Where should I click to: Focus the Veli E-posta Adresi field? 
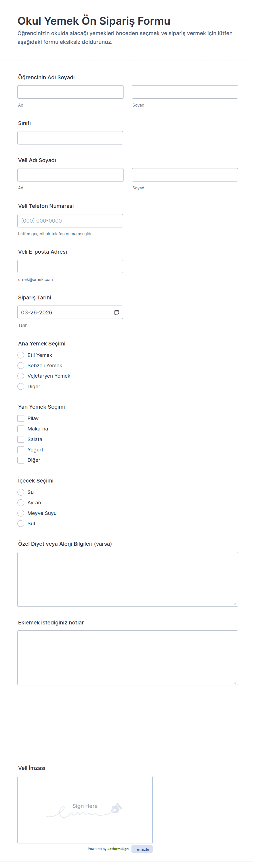pos(70,266)
